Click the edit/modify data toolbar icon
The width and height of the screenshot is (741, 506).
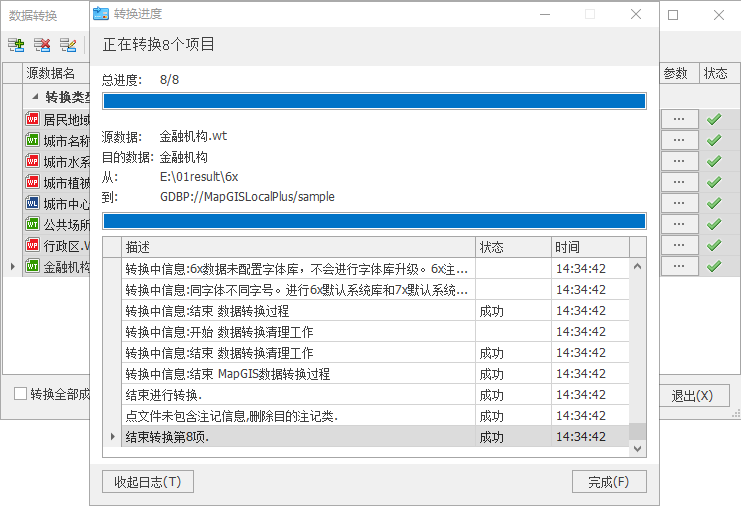68,45
